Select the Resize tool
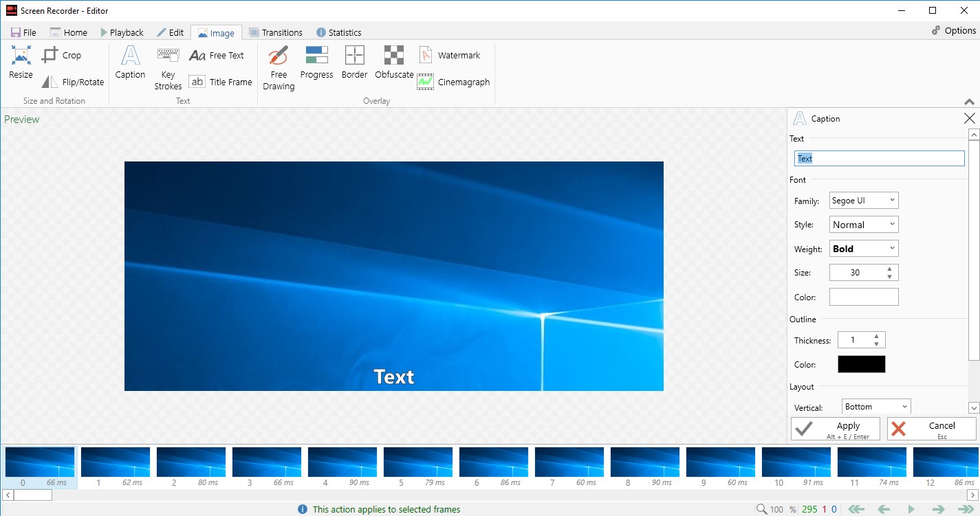Viewport: 980px width, 516px height. click(21, 63)
